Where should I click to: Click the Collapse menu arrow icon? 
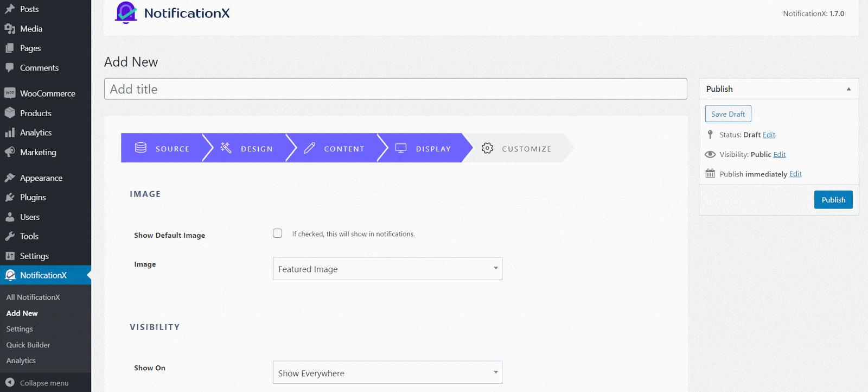tap(10, 382)
